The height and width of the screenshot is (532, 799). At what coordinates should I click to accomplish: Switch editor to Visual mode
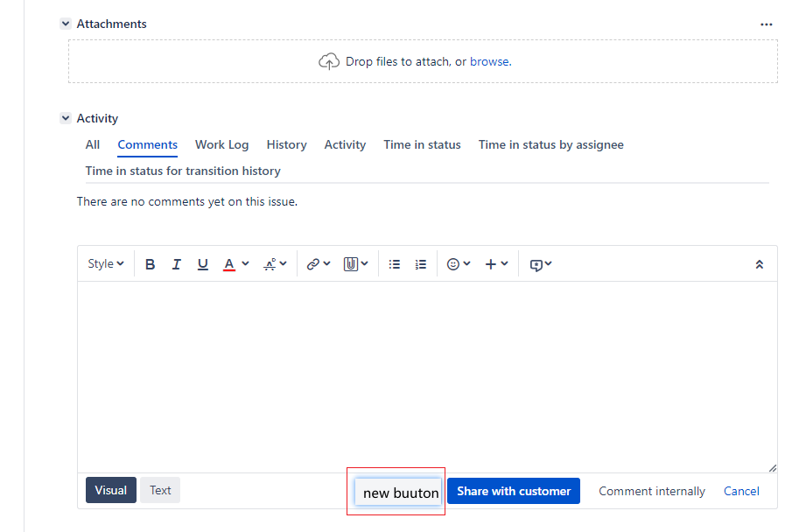pos(110,490)
